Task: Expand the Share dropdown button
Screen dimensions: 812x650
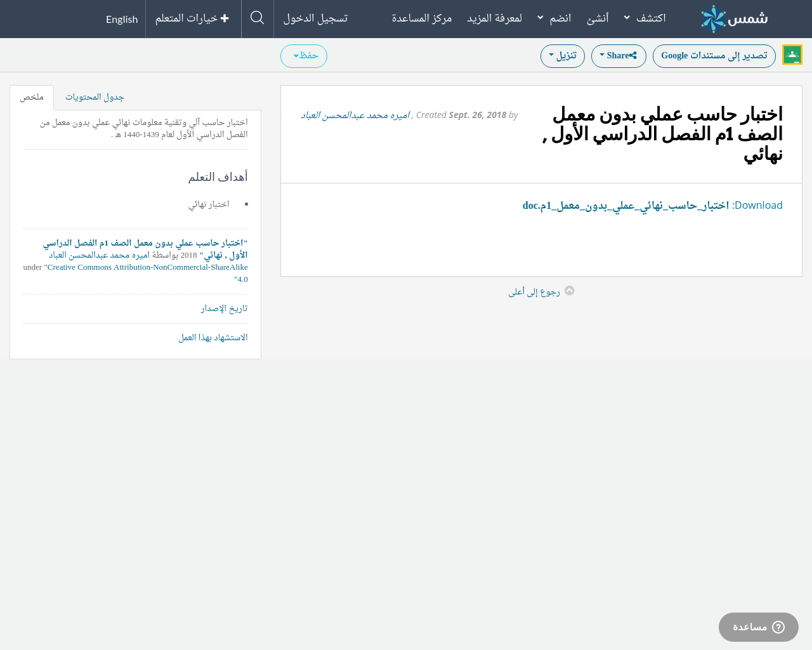Action: [619, 56]
